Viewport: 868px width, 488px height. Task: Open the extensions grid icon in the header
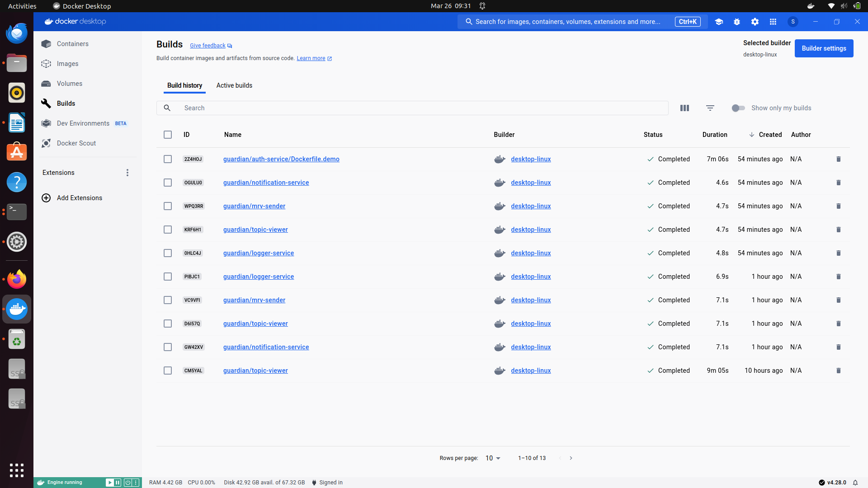773,22
